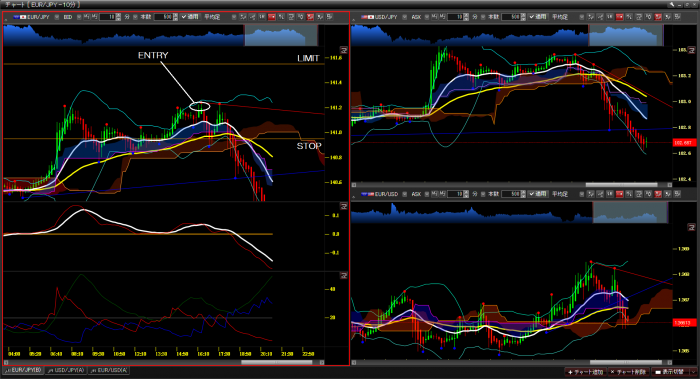The height and width of the screenshot is (379, 700).
Task: Click the timeframe value field in EUR/JPY toolbar
Action: tap(107, 17)
